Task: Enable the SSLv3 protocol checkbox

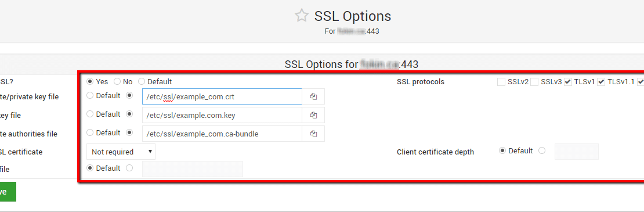Action: click(534, 82)
